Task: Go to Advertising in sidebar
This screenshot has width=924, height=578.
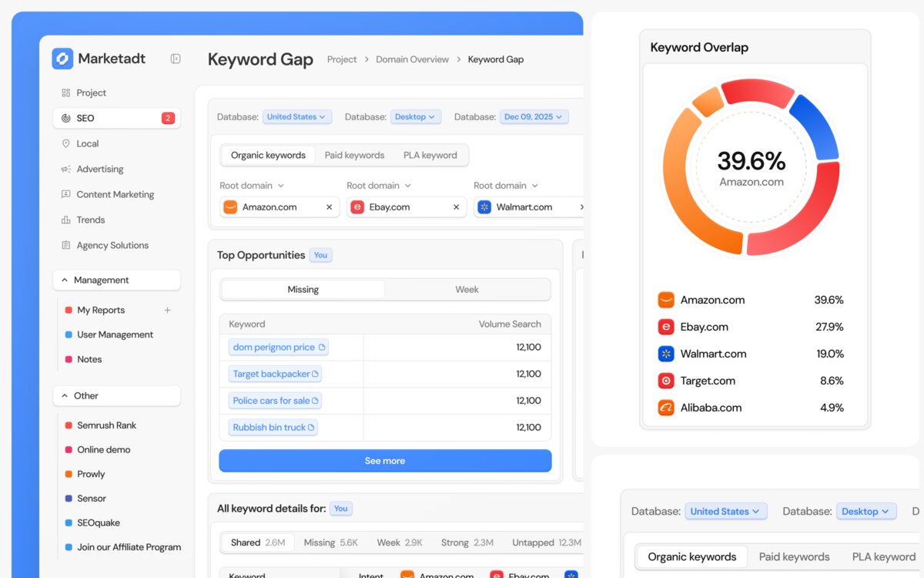Action: (x=92, y=169)
